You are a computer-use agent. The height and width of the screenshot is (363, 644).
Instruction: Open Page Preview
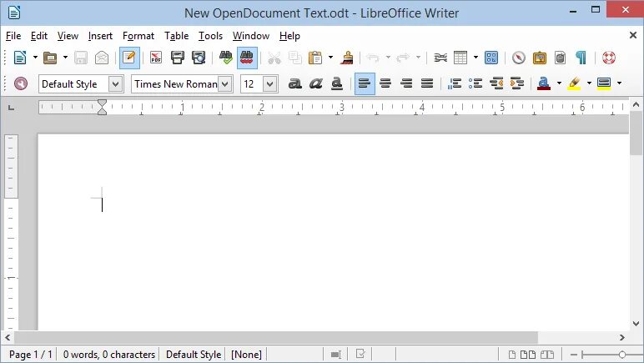pyautogui.click(x=199, y=58)
